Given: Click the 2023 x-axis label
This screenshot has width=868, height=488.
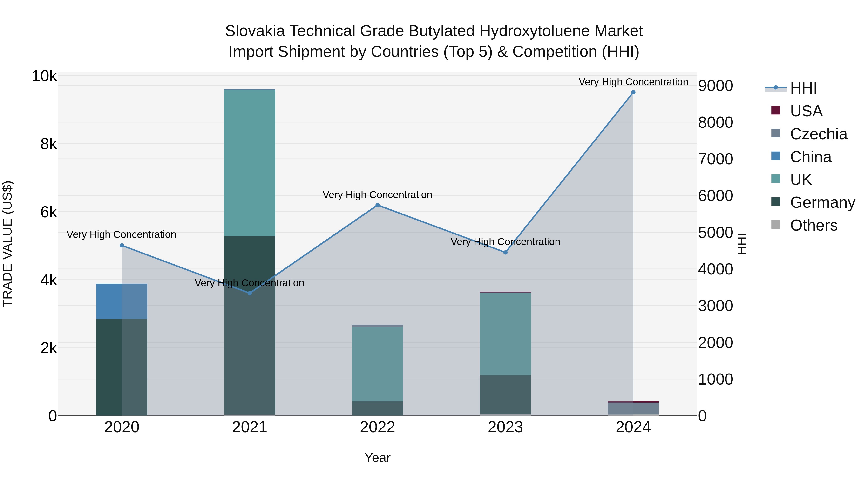Looking at the screenshot, I should click(505, 427).
